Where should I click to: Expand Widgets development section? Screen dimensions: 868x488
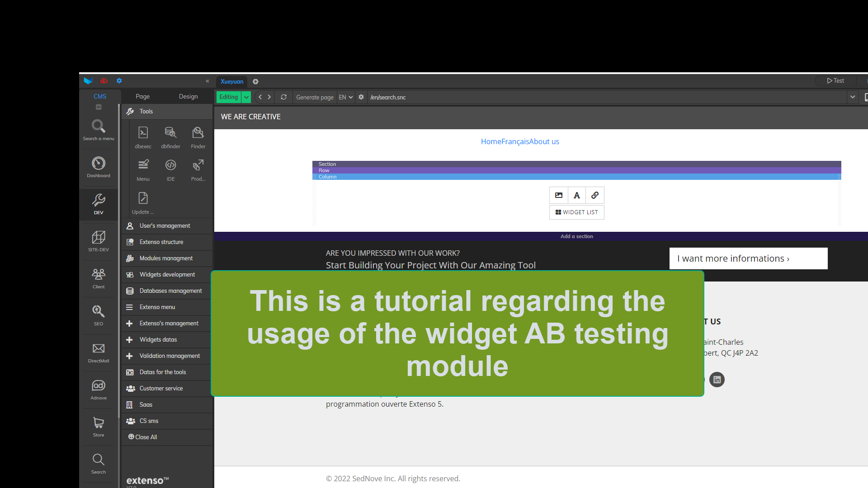pos(167,275)
